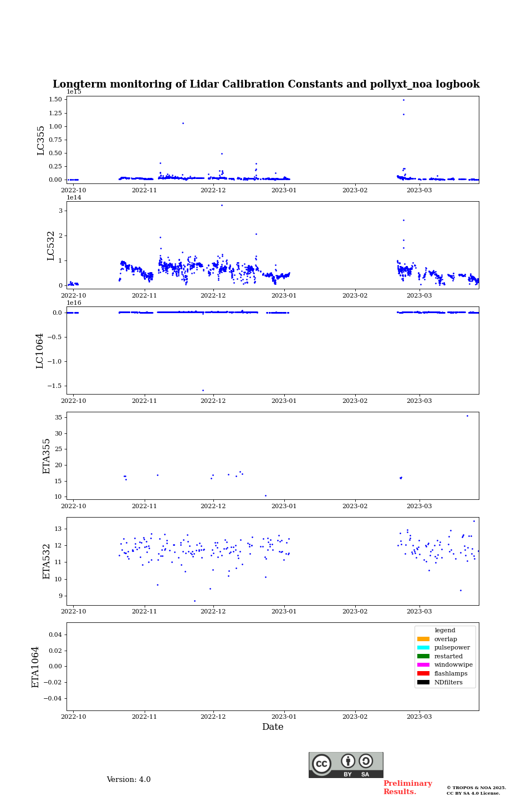Click the LC1064 outlier point near −1.5
This screenshot has height=798, width=532.
coord(203,390)
